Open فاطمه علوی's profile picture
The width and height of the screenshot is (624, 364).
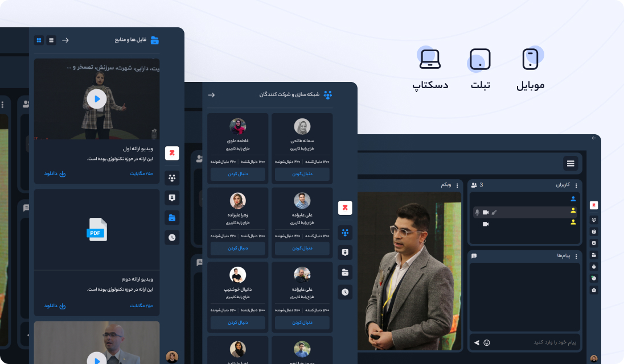pyautogui.click(x=238, y=127)
